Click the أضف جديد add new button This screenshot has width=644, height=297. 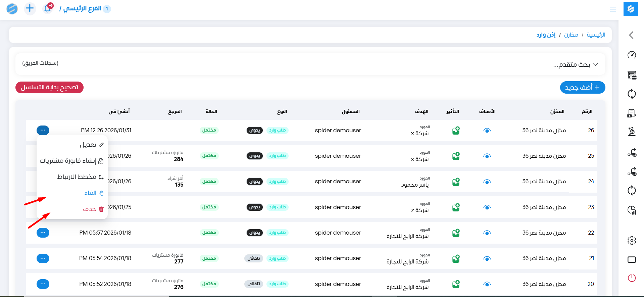tap(582, 88)
